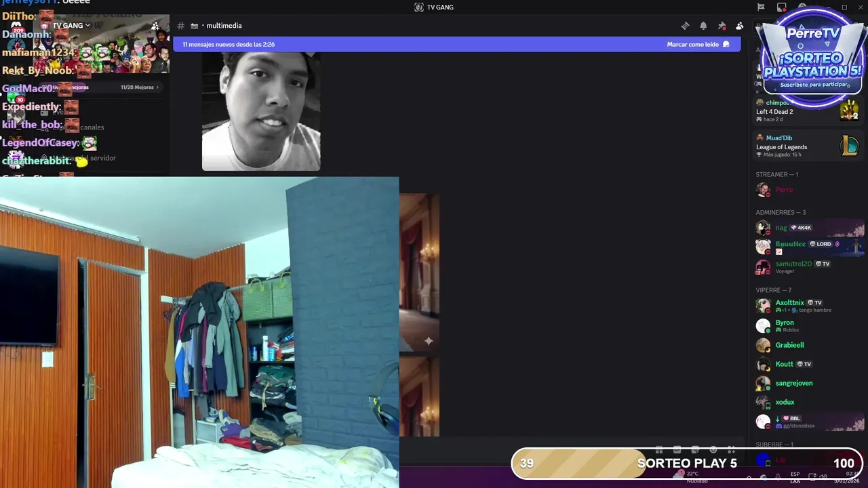The height and width of the screenshot is (488, 868).
Task: Open Muad'Dib activity card
Action: pyautogui.click(x=808, y=146)
